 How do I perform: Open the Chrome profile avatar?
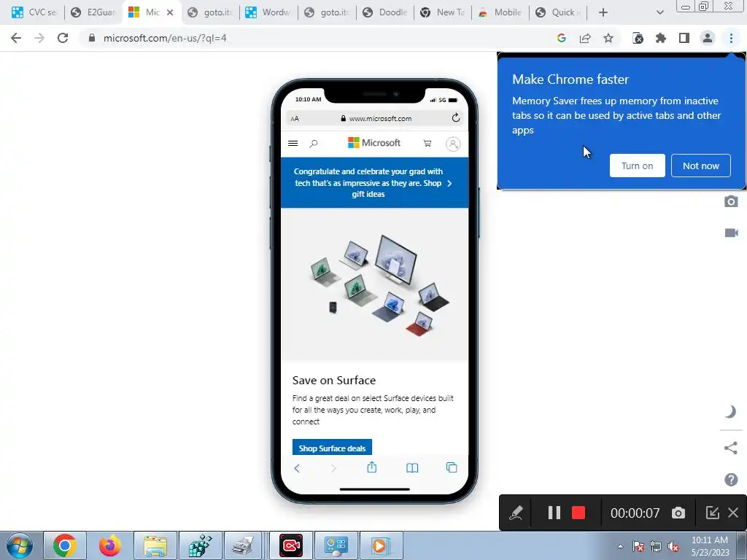[x=708, y=38]
